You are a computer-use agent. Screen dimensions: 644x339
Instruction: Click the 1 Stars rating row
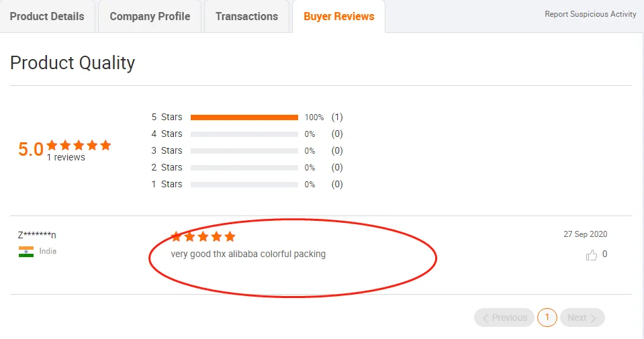click(x=244, y=185)
